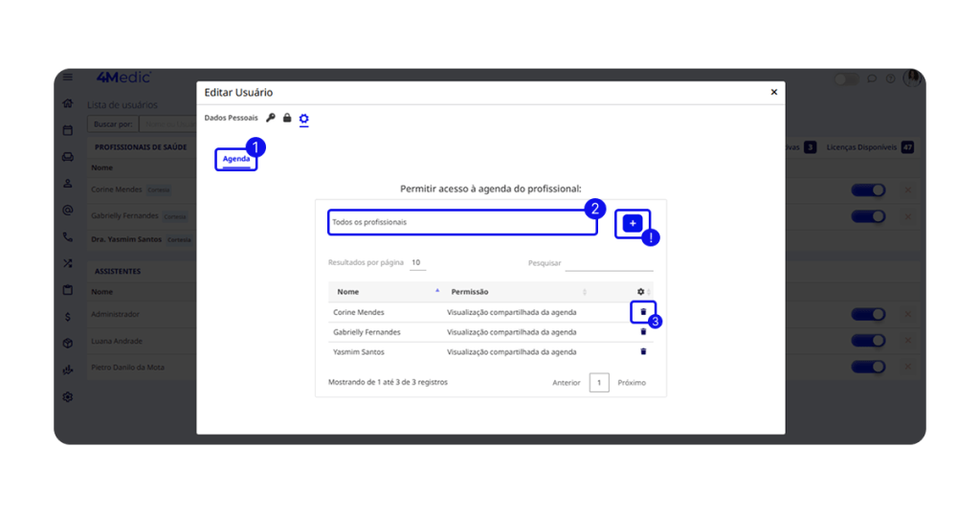
Task: Open the 'Todos os profissionais' dropdown
Action: click(461, 222)
